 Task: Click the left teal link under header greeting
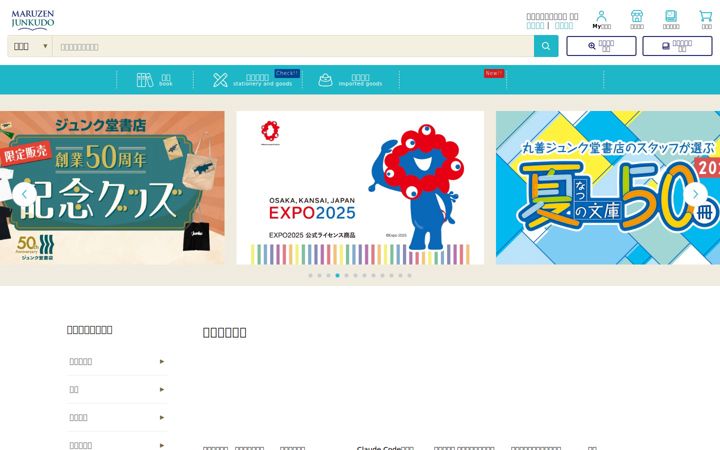[535, 26]
